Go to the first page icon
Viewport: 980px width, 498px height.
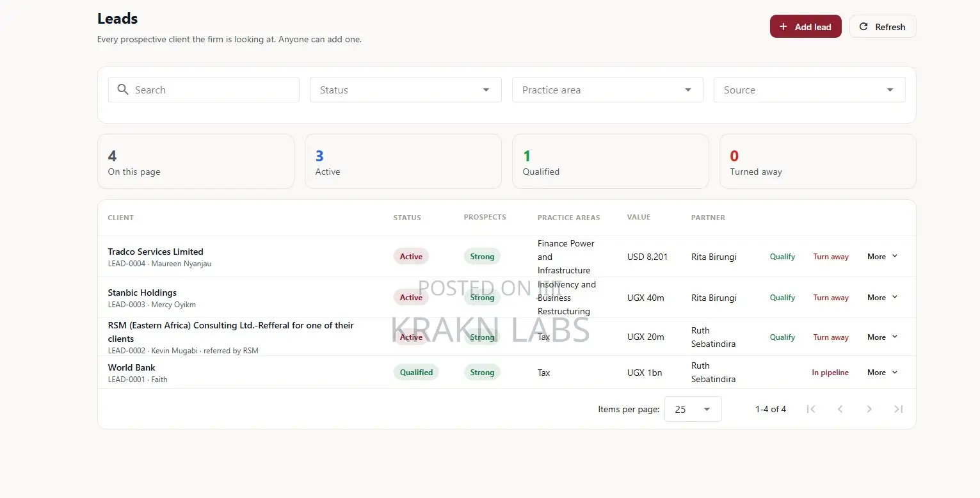[x=811, y=409]
